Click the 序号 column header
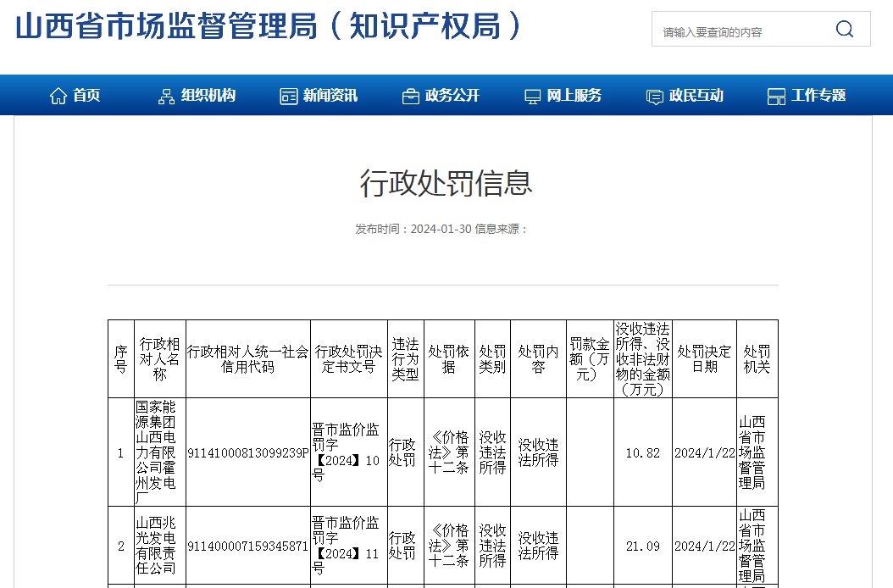The image size is (893, 588). pyautogui.click(x=121, y=359)
